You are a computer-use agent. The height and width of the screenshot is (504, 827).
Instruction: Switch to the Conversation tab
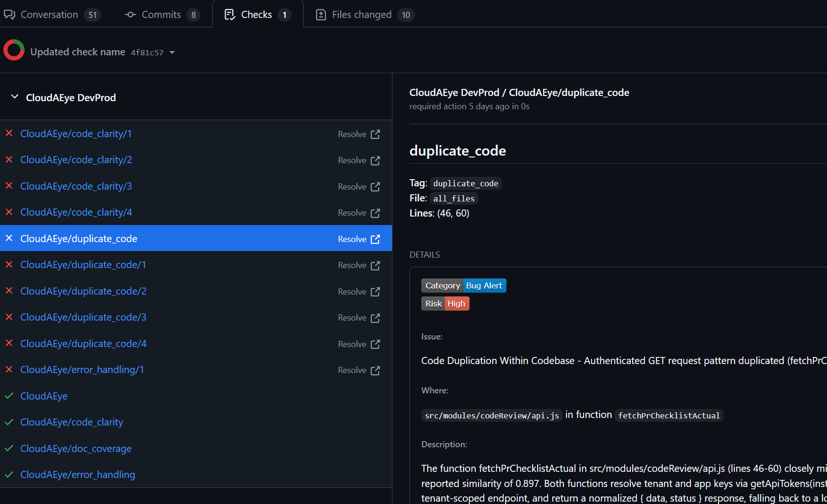(x=49, y=14)
